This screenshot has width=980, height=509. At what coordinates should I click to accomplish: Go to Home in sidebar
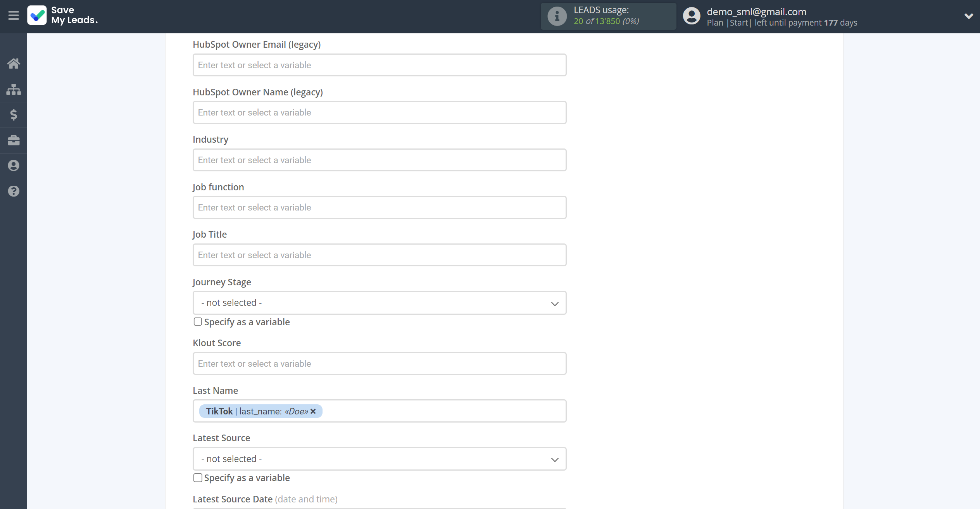point(14,64)
